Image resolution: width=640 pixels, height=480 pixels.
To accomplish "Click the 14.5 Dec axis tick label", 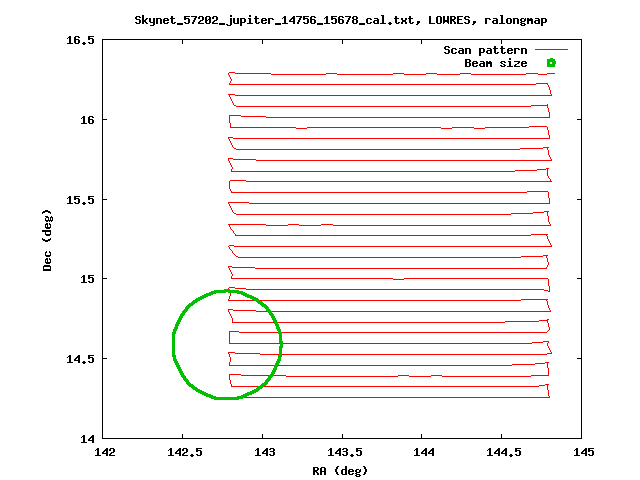I will 80,359.
